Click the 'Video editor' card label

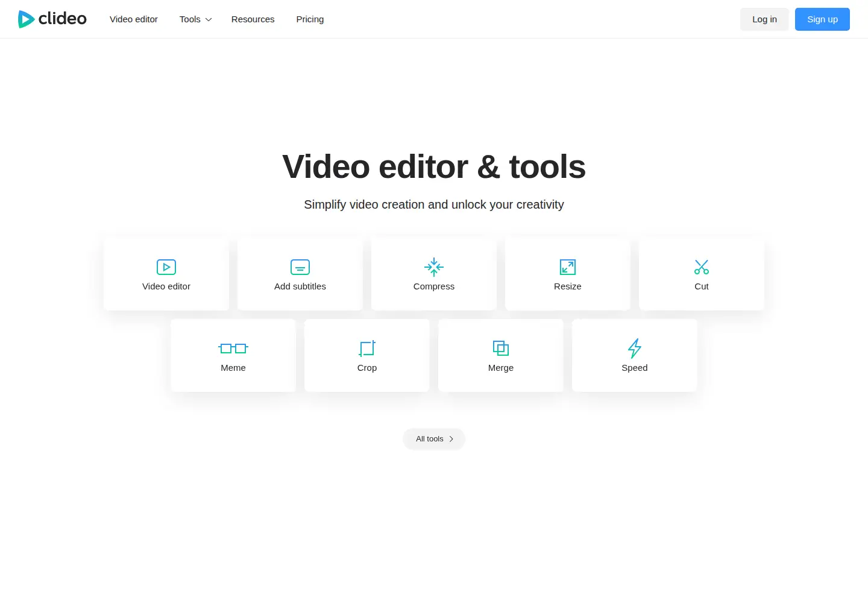166,286
